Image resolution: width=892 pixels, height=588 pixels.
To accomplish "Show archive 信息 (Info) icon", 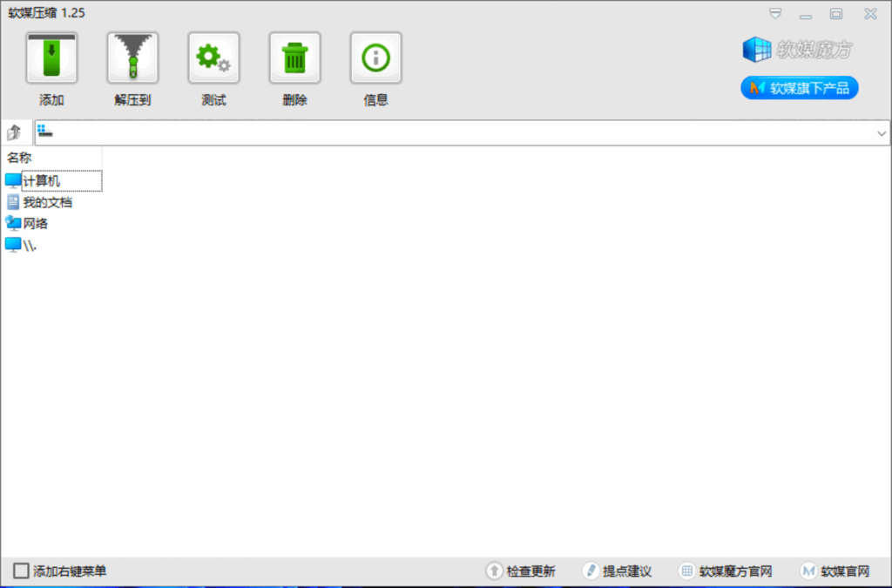I will click(376, 58).
